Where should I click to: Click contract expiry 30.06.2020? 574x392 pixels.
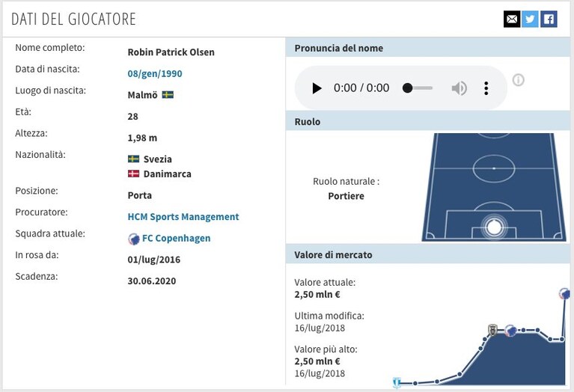(152, 281)
